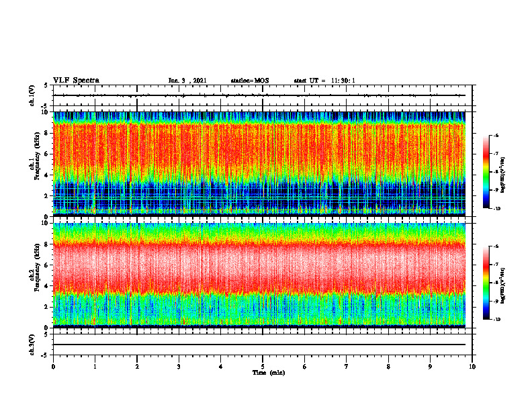Click the "ch.1(V)" vertical axis label
The height and width of the screenshot is (411, 532).
click(32, 95)
